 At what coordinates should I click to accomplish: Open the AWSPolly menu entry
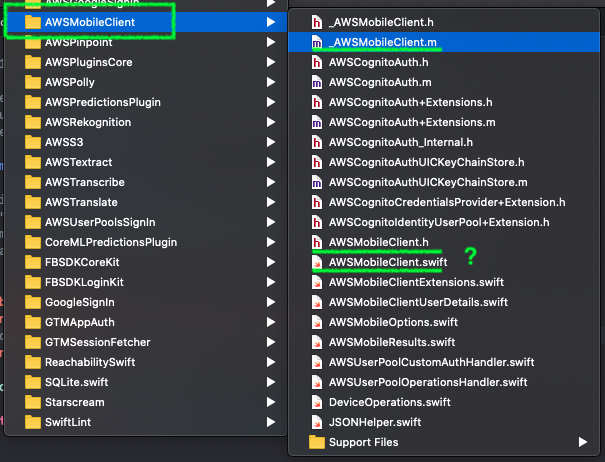(145, 82)
